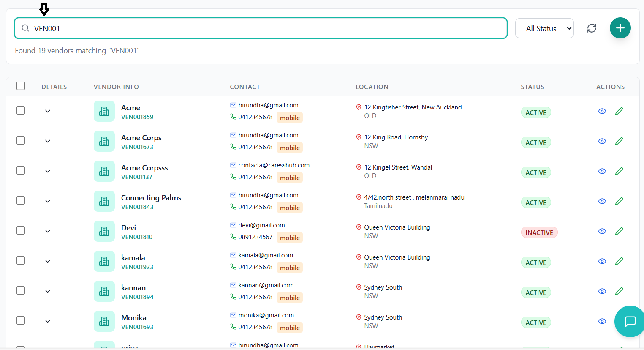The width and height of the screenshot is (644, 350).
Task: Select the checkbox beside Acme Corpsss
Action: [x=20, y=170]
